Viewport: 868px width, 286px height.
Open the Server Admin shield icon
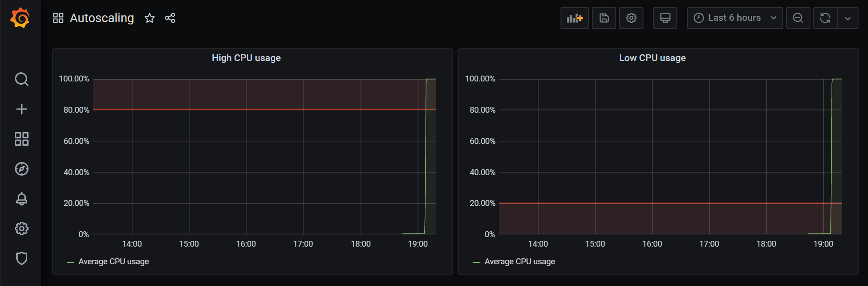(x=21, y=258)
